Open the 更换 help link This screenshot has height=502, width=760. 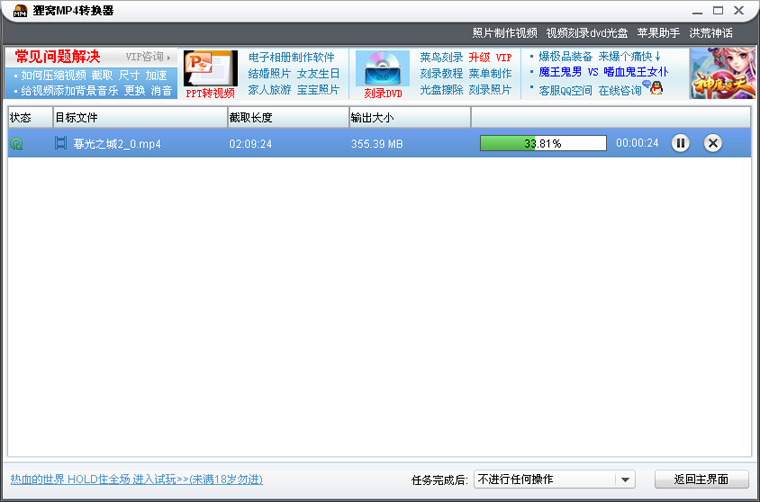coord(135,91)
